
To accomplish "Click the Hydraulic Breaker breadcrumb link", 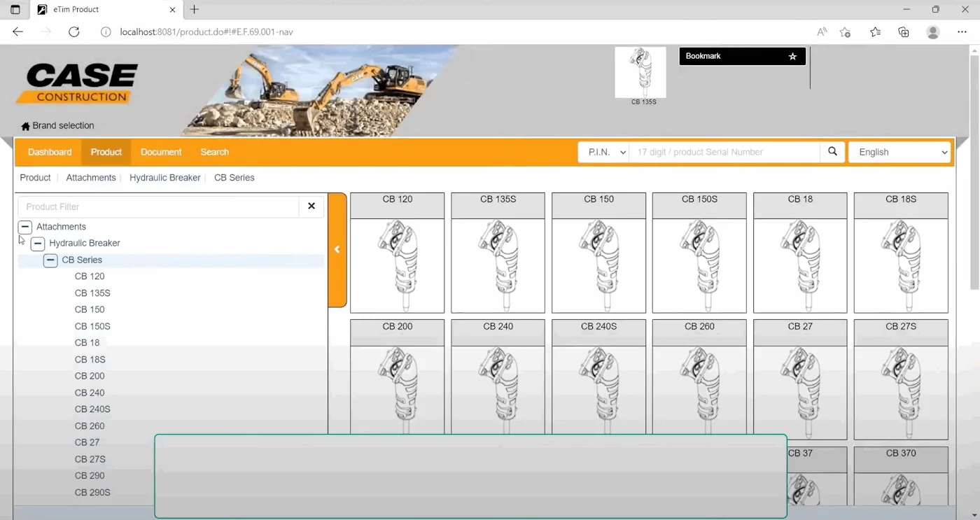I will point(165,178).
